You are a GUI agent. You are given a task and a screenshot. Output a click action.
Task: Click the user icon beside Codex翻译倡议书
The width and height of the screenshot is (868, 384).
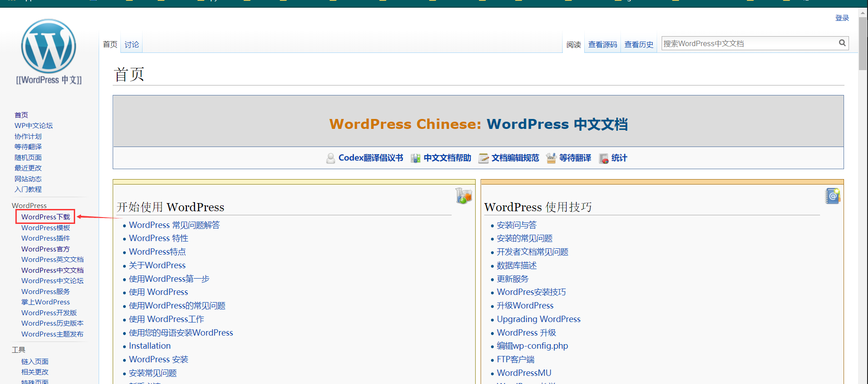pyautogui.click(x=331, y=158)
